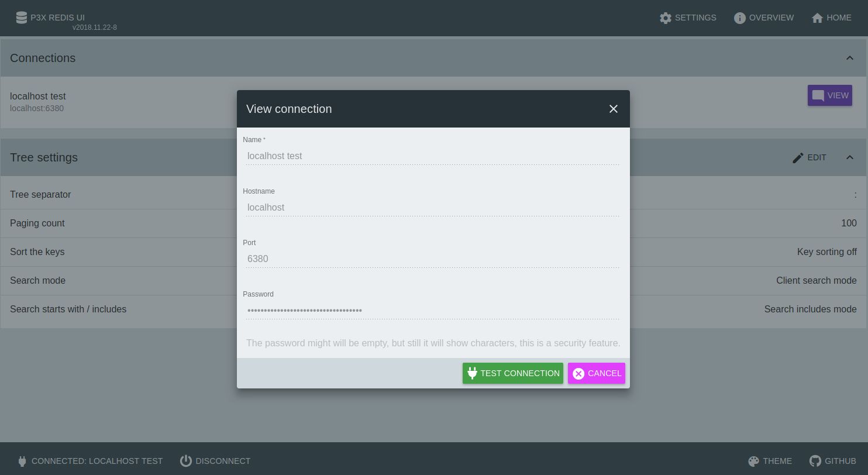The height and width of the screenshot is (475, 868).
Task: Click the power icon next to Disconnect
Action: pyautogui.click(x=186, y=461)
